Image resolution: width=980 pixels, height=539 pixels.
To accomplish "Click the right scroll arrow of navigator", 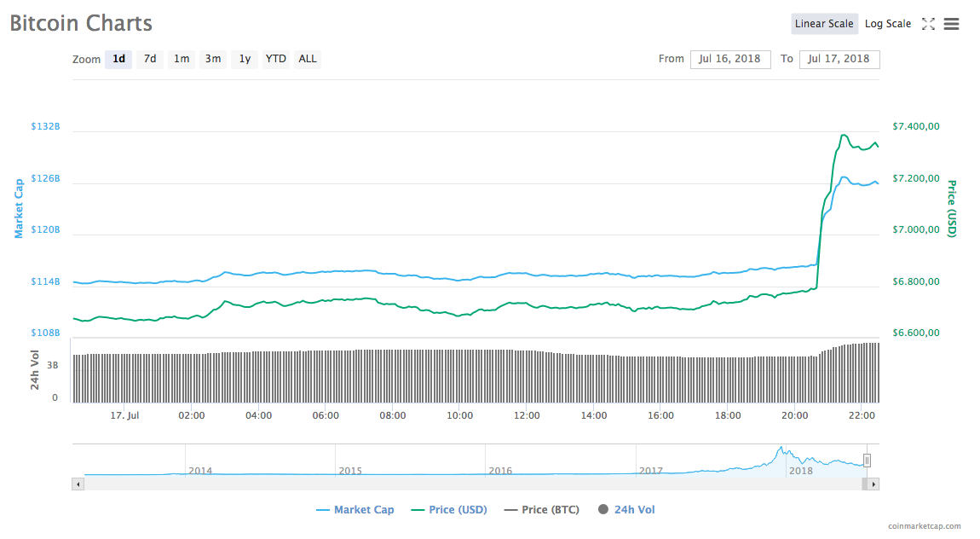I will point(873,484).
